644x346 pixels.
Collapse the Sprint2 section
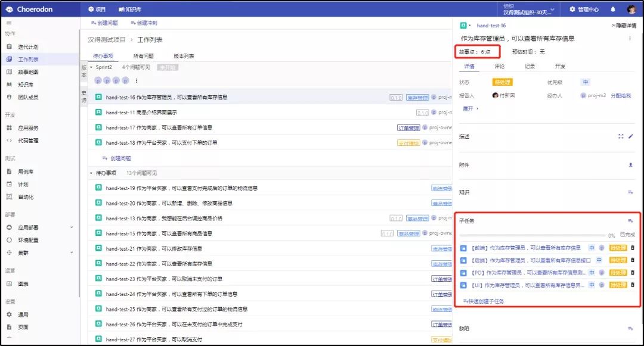[x=91, y=67]
